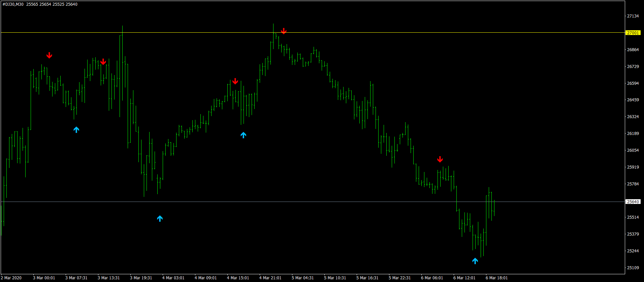Click the 2 Mar 2020 date label
This screenshot has height=282, width=644.
point(12,278)
